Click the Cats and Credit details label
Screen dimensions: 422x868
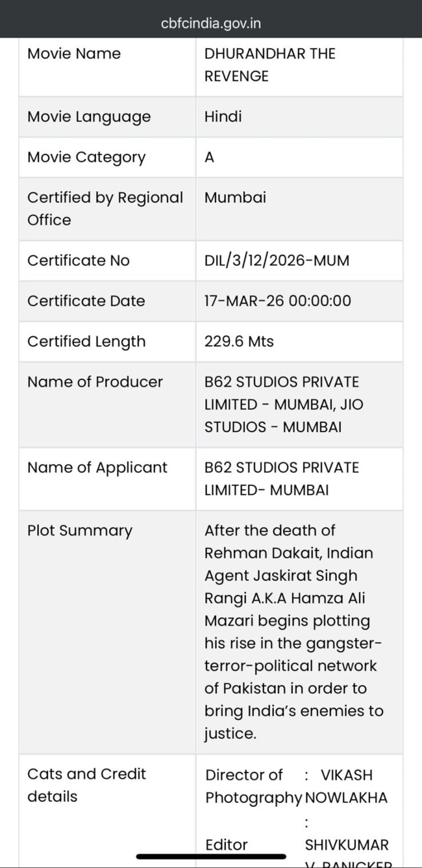tap(86, 785)
